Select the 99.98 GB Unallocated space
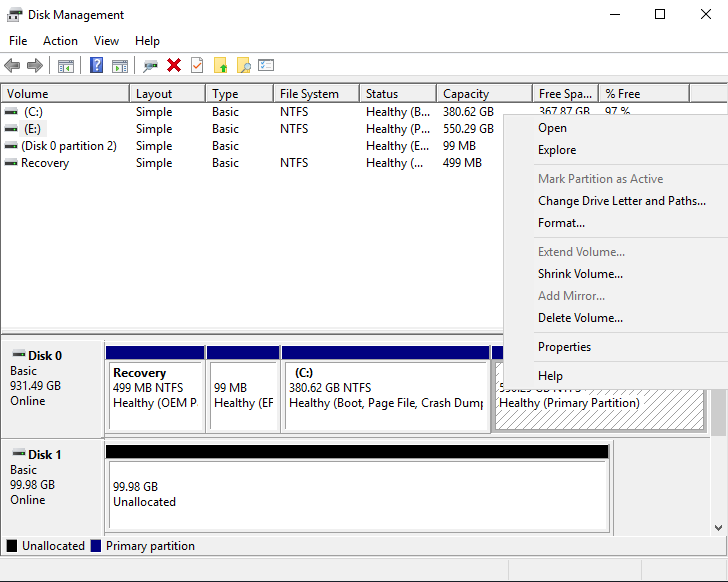This screenshot has height=582, width=728. 358,494
